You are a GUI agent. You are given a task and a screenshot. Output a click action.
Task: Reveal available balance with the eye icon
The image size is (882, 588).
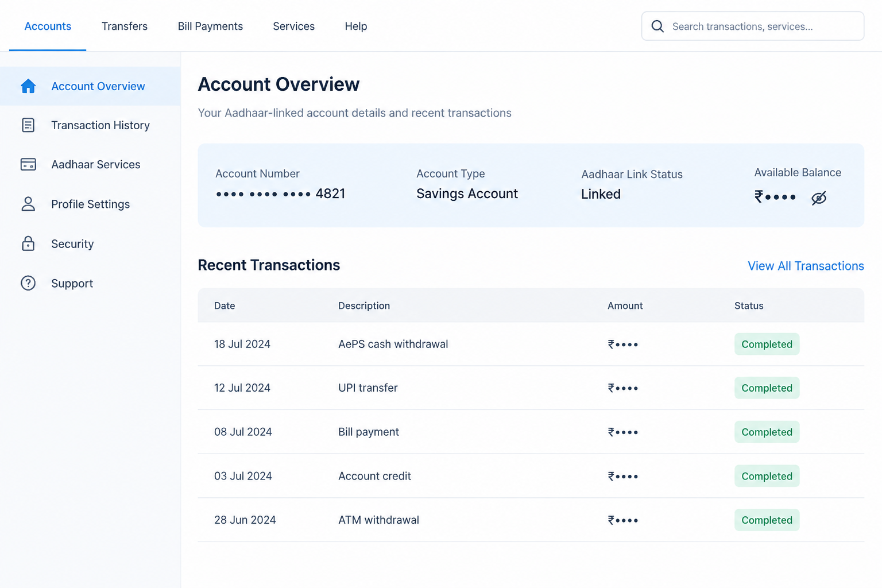[x=819, y=198]
